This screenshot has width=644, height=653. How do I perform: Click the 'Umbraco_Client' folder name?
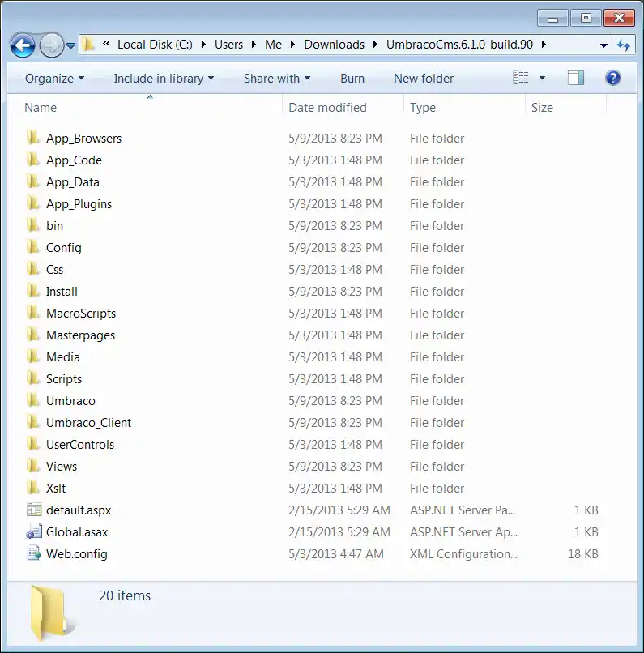[x=88, y=423]
